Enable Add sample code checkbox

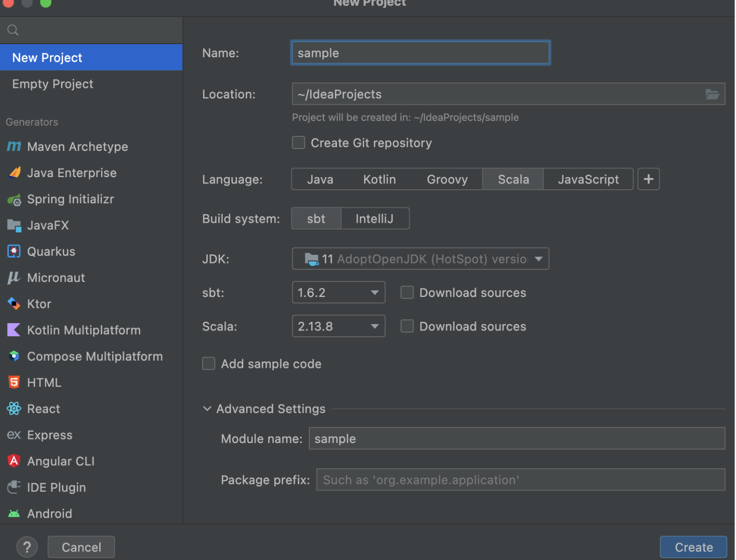[209, 363]
